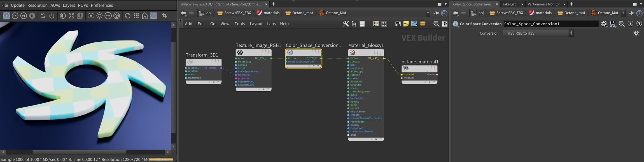644x162 pixels.
Task: Click the sticky note icon in network editor
Action: coord(406,24)
